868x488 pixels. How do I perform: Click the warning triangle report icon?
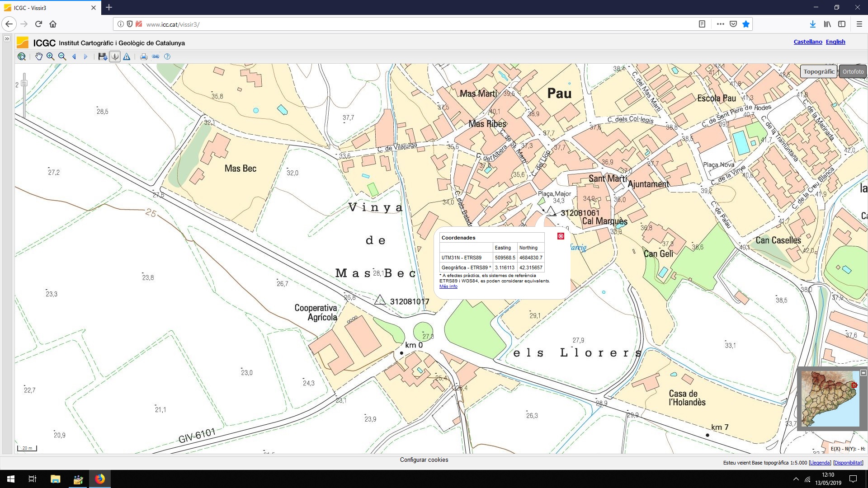pos(127,56)
